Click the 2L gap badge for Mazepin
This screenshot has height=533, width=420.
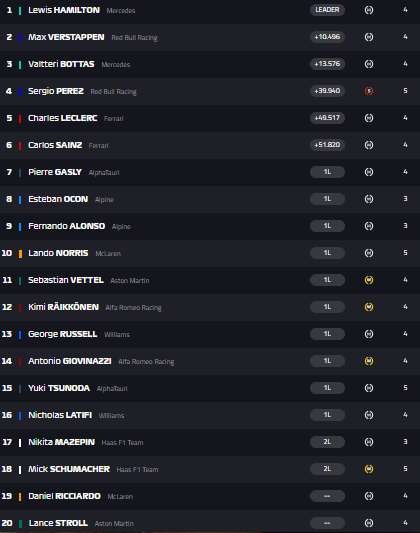coord(327,442)
